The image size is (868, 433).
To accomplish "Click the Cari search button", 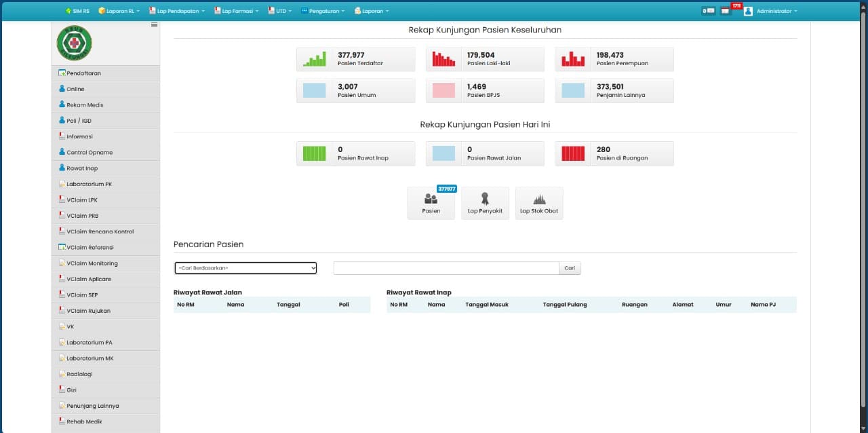I will click(570, 268).
